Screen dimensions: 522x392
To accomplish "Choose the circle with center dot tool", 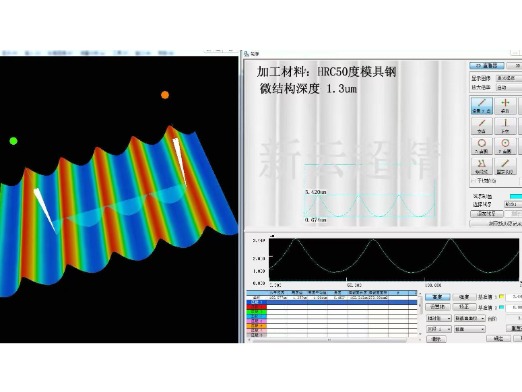I will click(x=505, y=146).
